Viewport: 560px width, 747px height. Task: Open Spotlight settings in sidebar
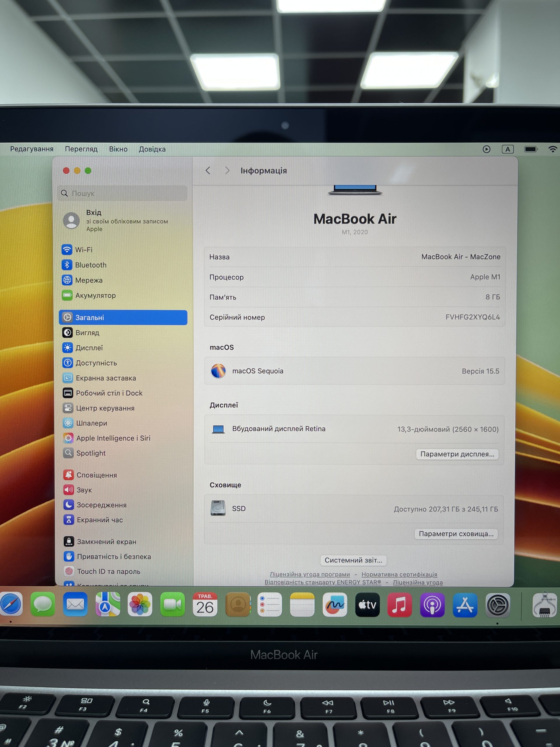[x=84, y=453]
